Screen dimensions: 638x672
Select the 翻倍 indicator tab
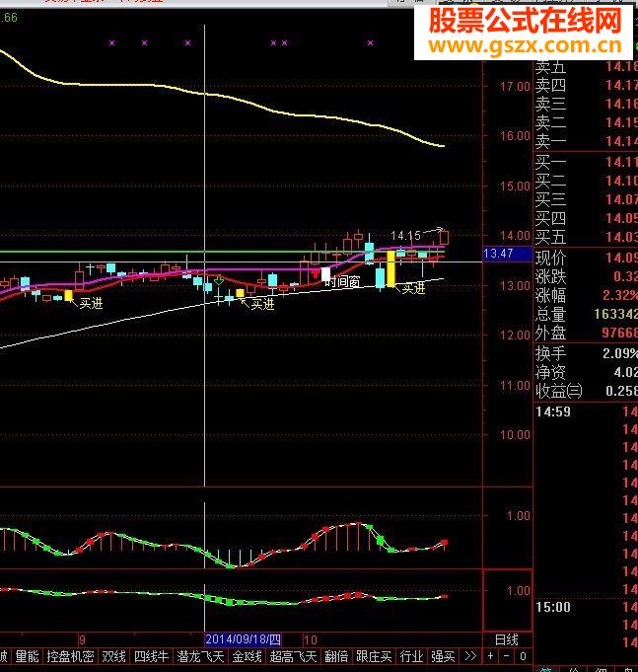click(336, 656)
